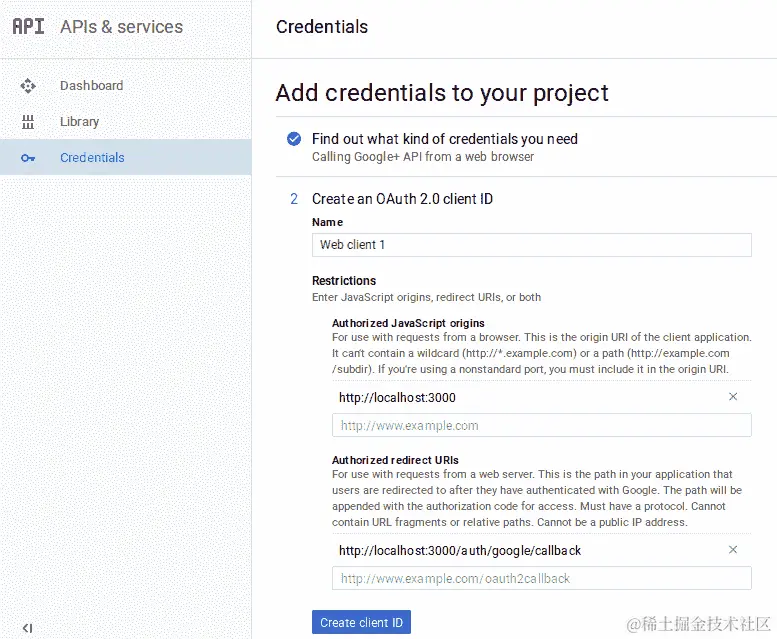The height and width of the screenshot is (639, 777).
Task: Select Credentials menu item
Action: [92, 158]
